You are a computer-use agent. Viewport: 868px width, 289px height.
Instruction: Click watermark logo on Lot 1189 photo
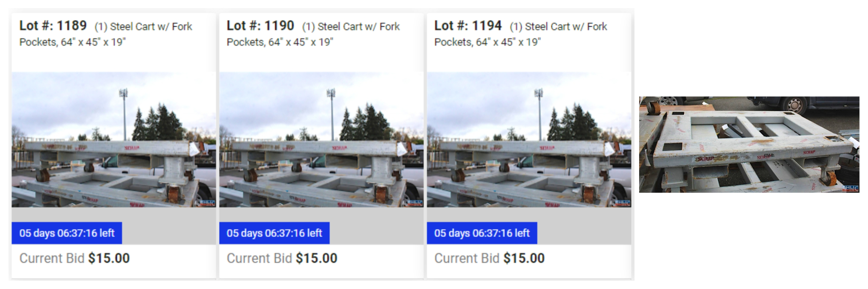pos(206,203)
